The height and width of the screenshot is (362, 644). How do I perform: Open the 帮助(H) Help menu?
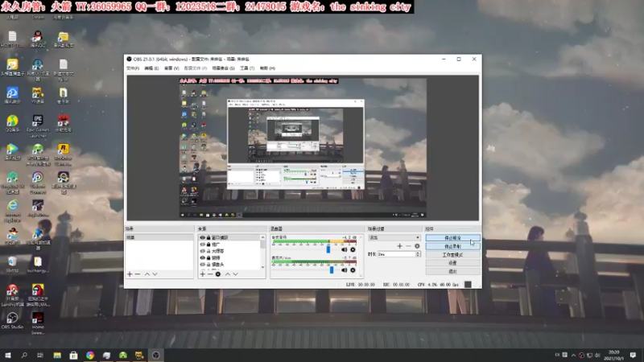point(267,68)
